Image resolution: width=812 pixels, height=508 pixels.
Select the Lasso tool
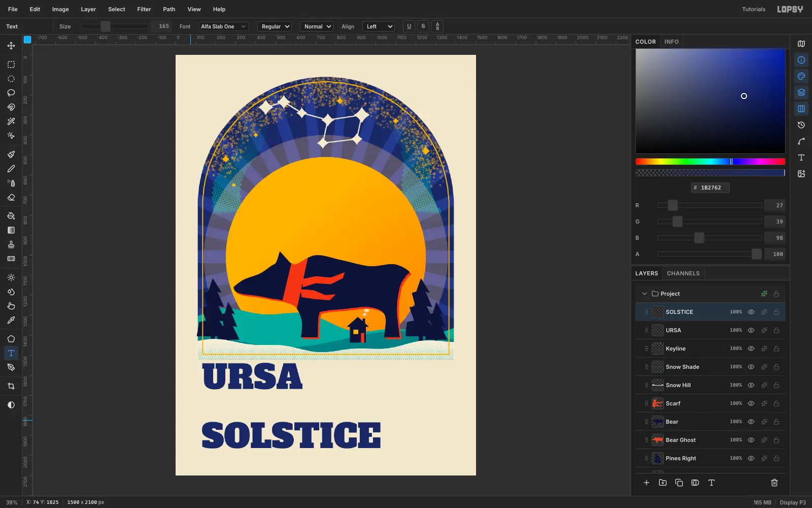click(11, 93)
